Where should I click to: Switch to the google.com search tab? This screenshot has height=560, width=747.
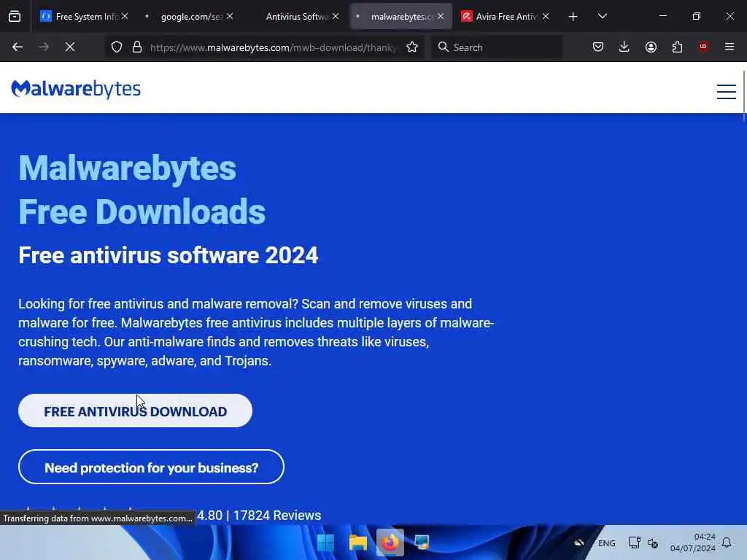188,16
